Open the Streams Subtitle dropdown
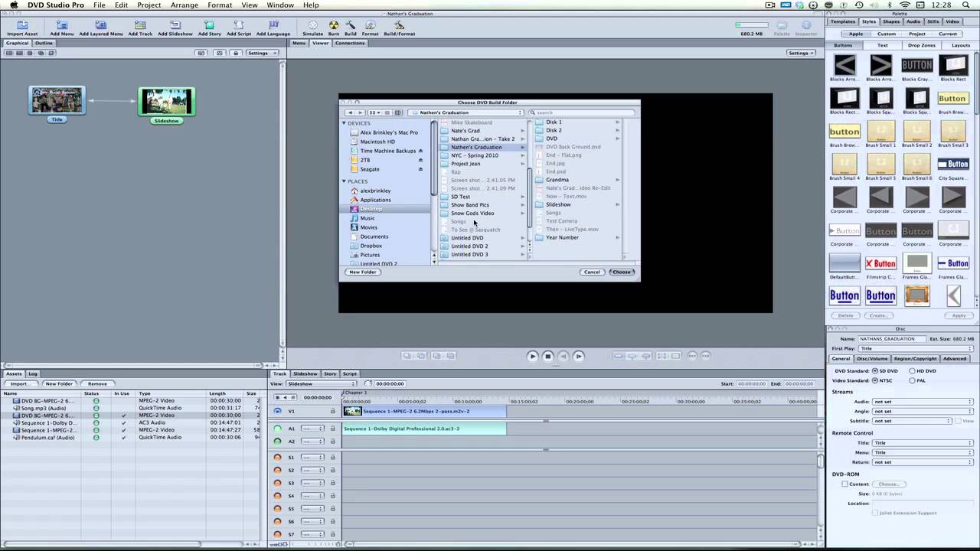Image resolution: width=980 pixels, height=551 pixels. 912,421
